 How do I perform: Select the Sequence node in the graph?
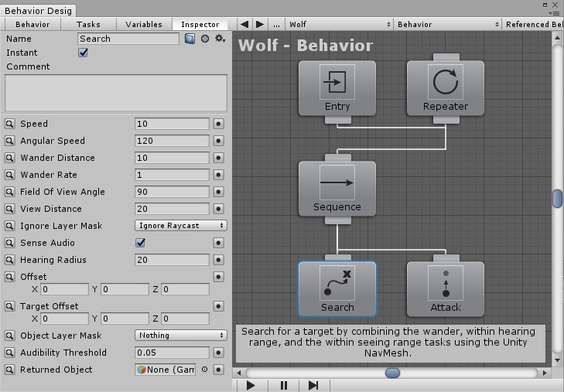click(x=337, y=189)
